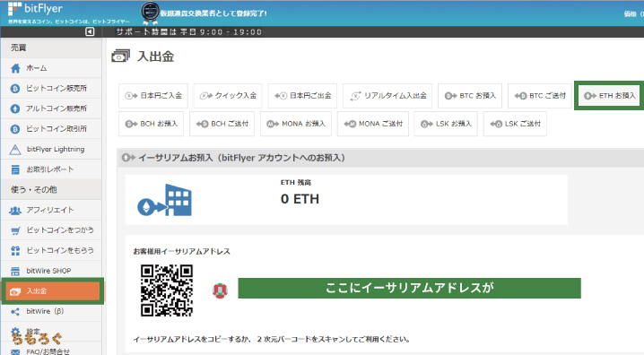
Task: Click the MONA お預入 button
Action: (296, 124)
